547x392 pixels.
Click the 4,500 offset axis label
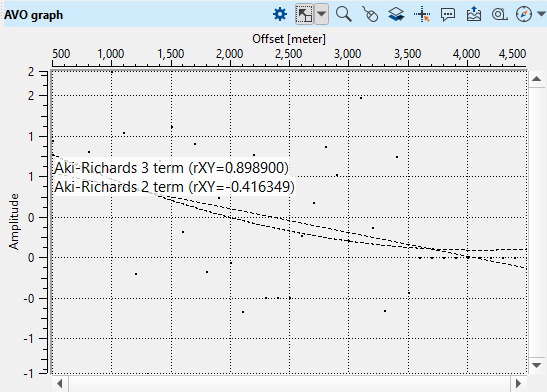[512, 54]
